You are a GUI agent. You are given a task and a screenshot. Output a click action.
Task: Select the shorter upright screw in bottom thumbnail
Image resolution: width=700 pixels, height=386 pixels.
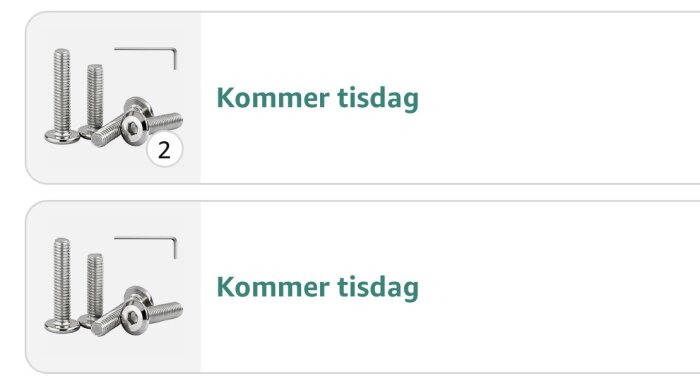tap(94, 290)
